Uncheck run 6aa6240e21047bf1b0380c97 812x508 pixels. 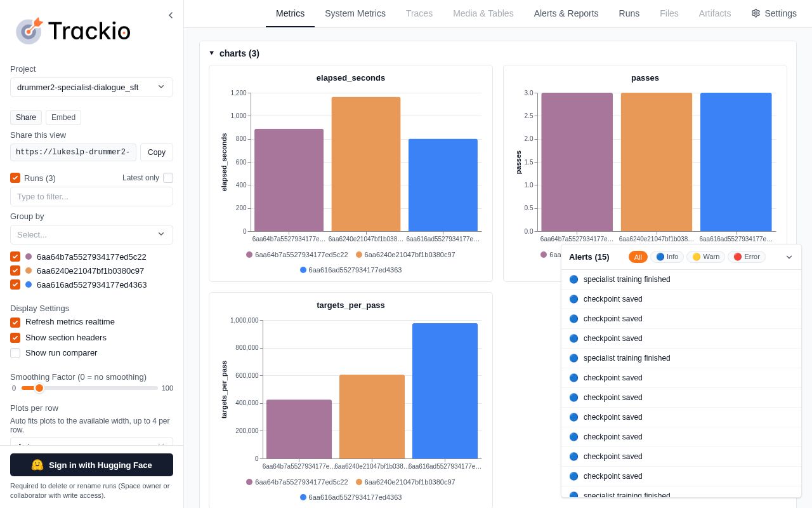point(15,271)
